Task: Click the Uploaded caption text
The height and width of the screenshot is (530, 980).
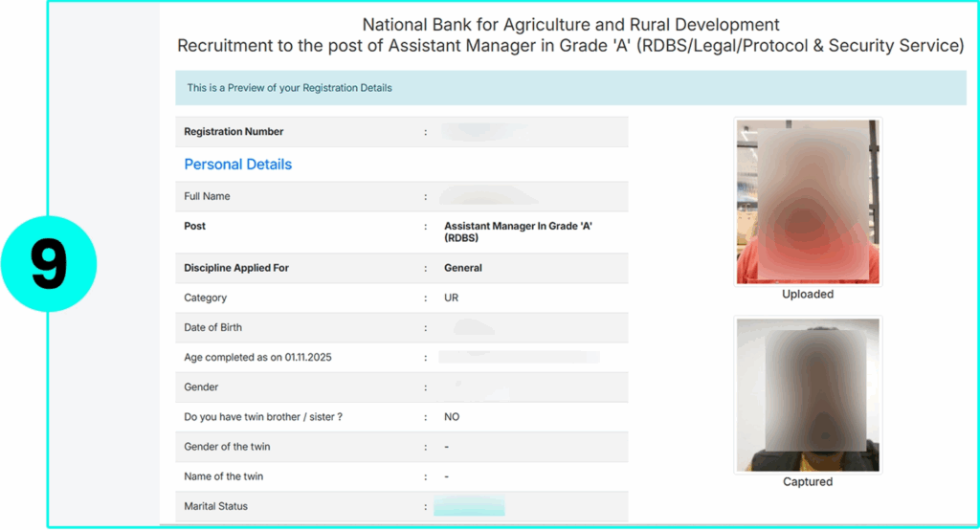Action: pyautogui.click(x=808, y=295)
